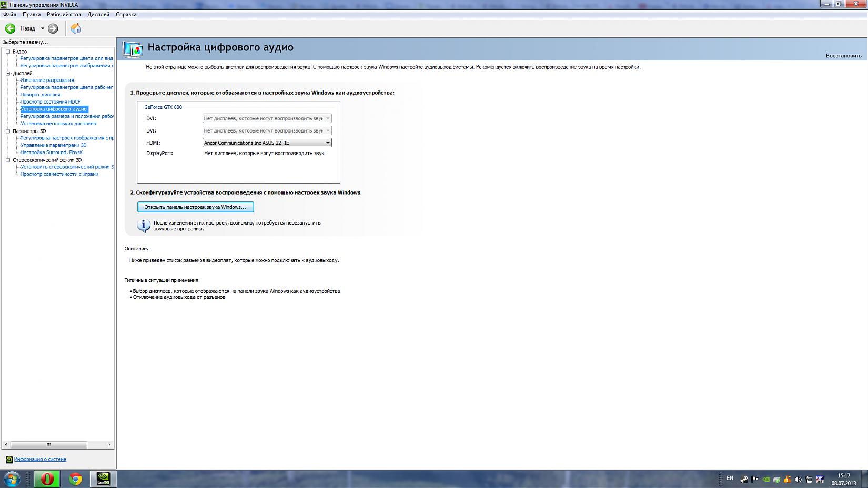Collapse the Видео tree section

(x=8, y=52)
